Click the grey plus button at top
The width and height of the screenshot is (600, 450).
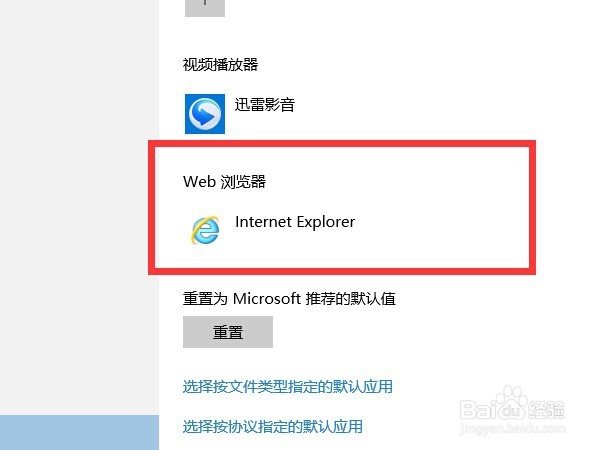coord(205,7)
